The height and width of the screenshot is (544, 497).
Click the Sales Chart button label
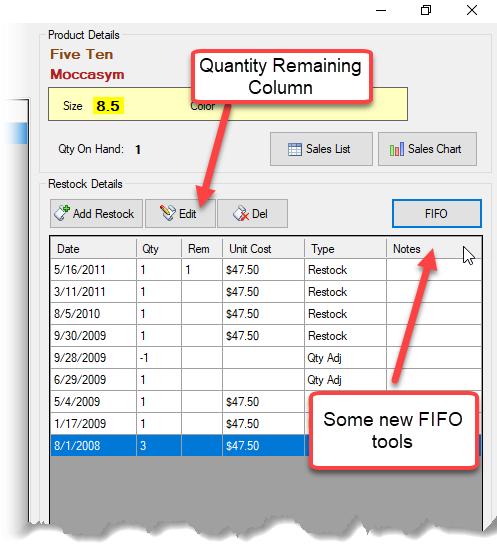pyautogui.click(x=435, y=149)
